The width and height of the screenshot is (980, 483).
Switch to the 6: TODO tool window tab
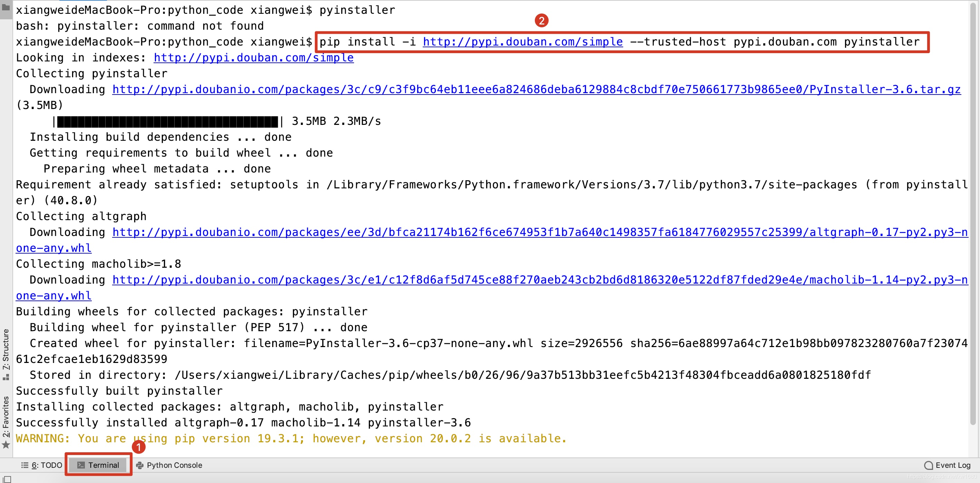pyautogui.click(x=41, y=465)
